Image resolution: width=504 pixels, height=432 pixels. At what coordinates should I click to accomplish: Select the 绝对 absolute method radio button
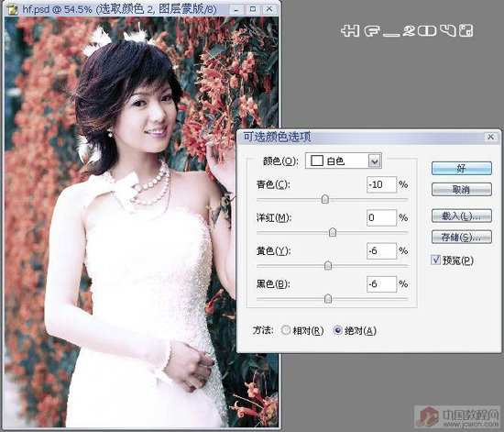(338, 330)
